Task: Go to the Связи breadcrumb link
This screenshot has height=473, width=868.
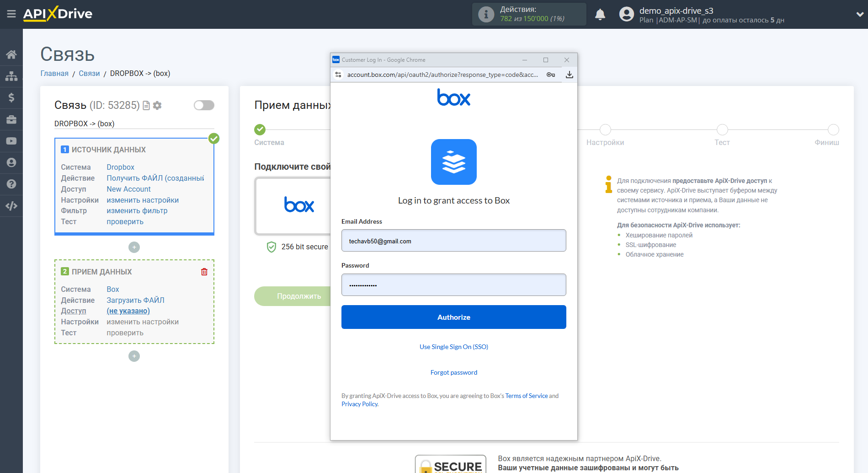Action: (x=89, y=73)
